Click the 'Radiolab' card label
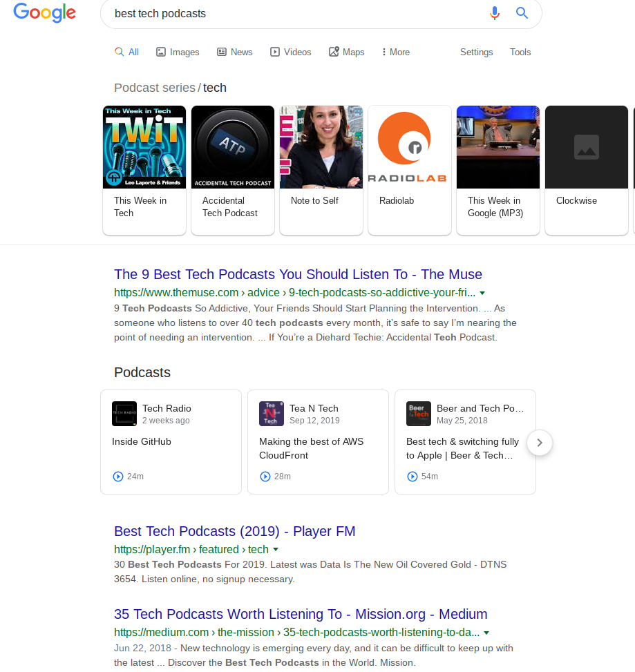 pyautogui.click(x=397, y=200)
